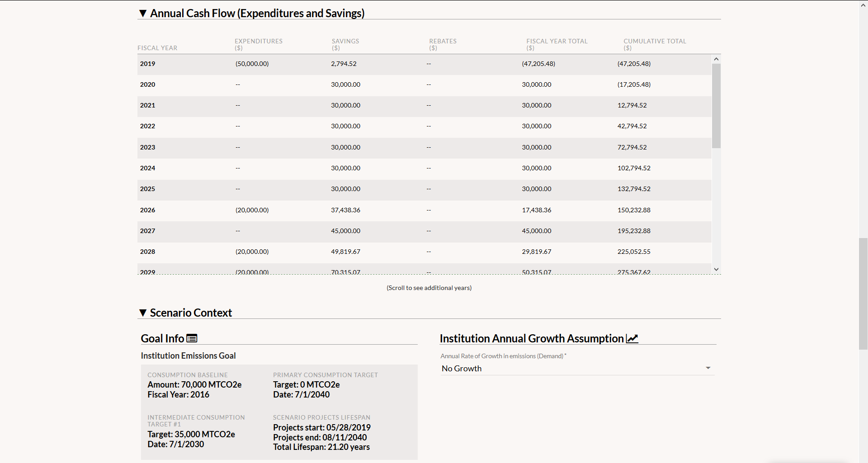Open the growth assumption chart icon
868x463 pixels.
[x=632, y=338]
